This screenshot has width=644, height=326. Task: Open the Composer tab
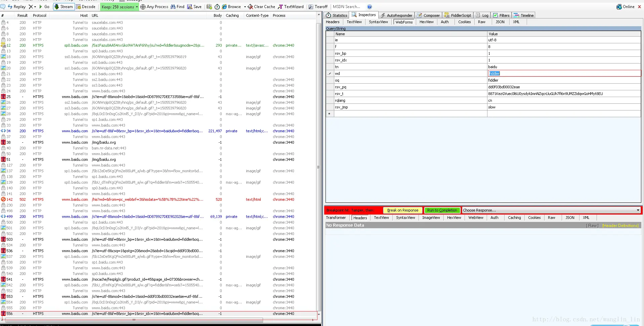pyautogui.click(x=429, y=15)
